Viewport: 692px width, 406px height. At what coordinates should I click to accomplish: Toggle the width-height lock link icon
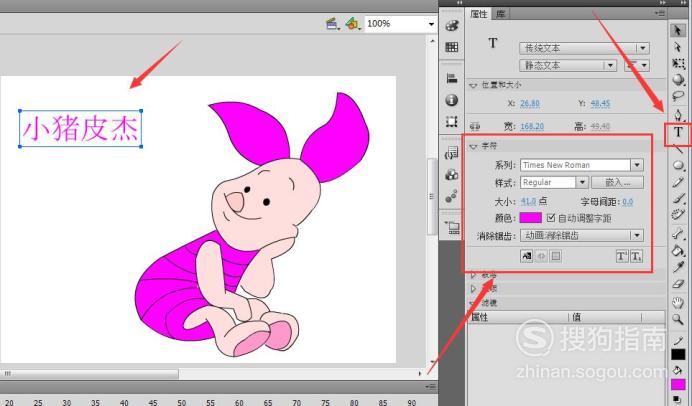coord(475,127)
